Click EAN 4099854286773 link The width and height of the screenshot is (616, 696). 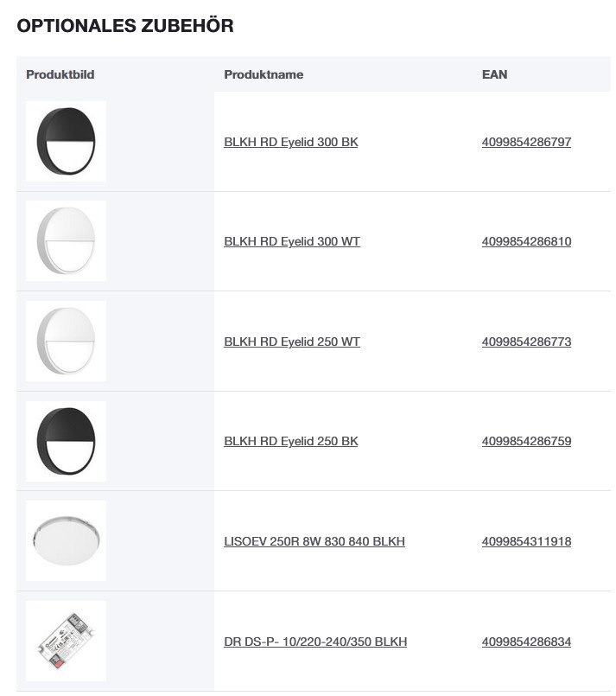pos(526,342)
